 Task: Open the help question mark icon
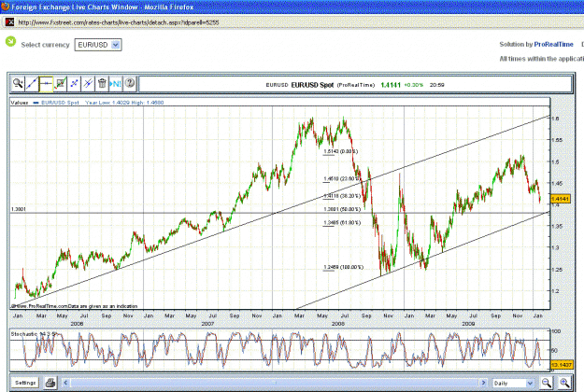tap(130, 83)
